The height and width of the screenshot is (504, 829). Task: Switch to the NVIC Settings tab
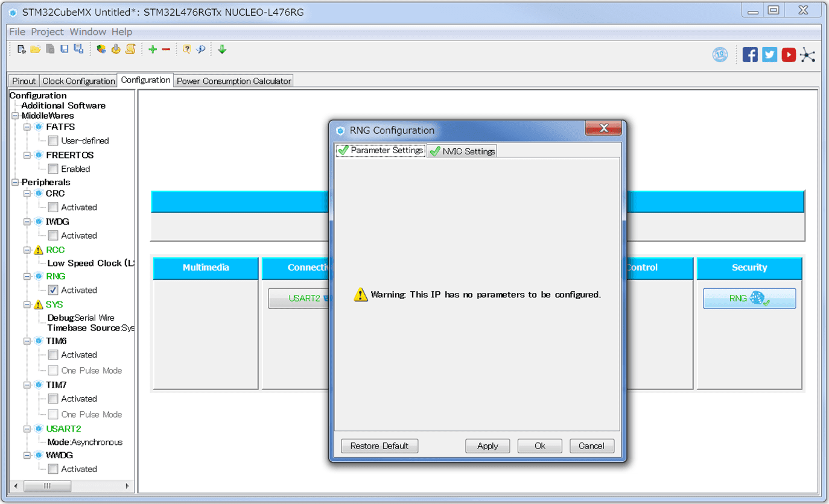pyautogui.click(x=462, y=151)
